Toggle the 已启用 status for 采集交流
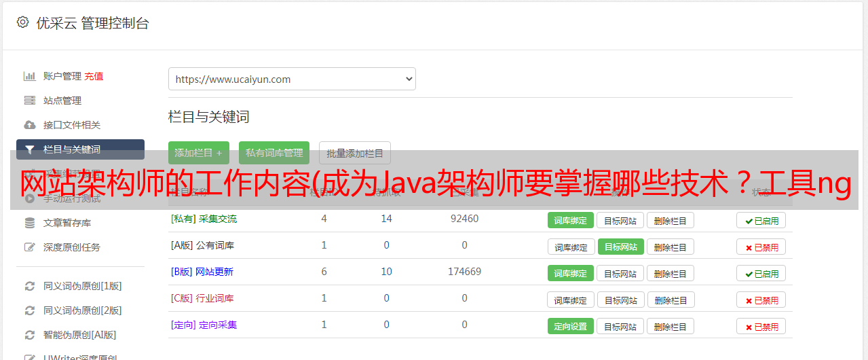Viewport: 868px width, 360px height. click(761, 220)
